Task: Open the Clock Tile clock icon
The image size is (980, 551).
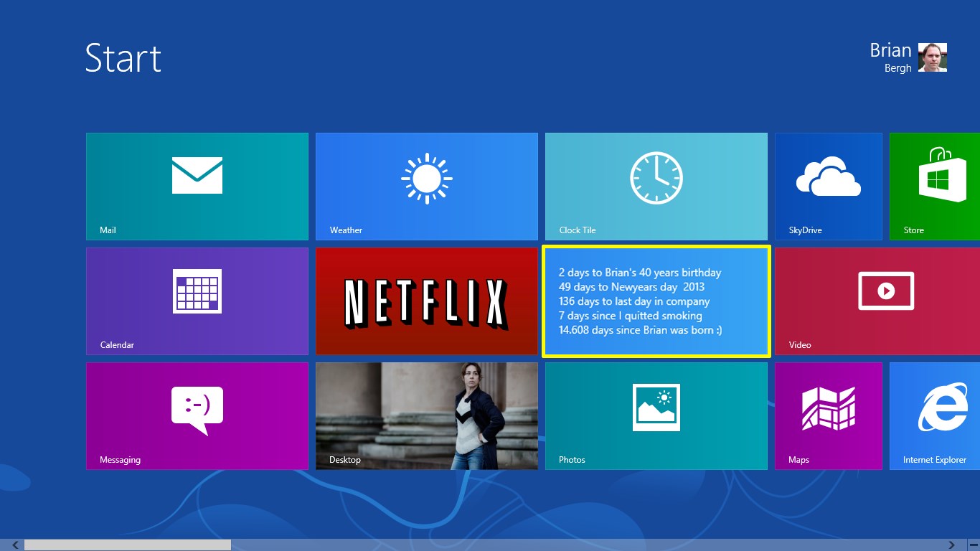Action: point(656,178)
